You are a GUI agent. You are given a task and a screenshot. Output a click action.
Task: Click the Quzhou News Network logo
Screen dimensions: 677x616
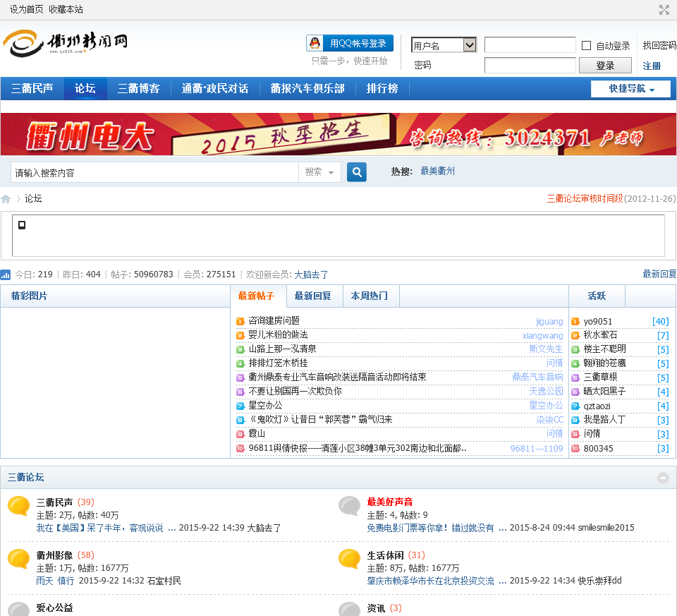pos(66,43)
